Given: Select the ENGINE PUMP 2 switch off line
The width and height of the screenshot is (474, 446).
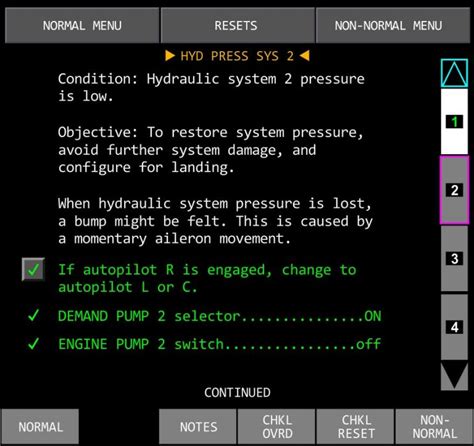Looking at the screenshot, I should pyautogui.click(x=219, y=344).
